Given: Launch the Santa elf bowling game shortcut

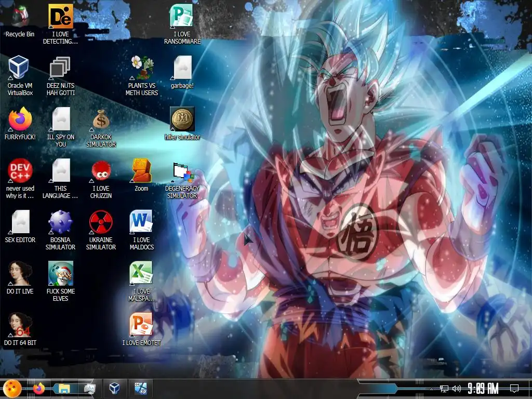Looking at the screenshot, I should pyautogui.click(x=60, y=273).
